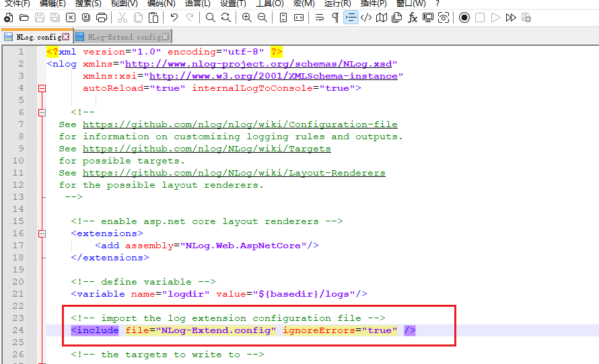
Task: Open the Function list fx icon
Action: coord(413,17)
